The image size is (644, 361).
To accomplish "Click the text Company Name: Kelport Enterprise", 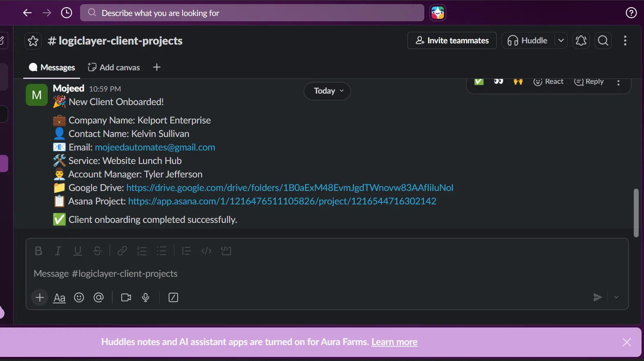I will [140, 120].
